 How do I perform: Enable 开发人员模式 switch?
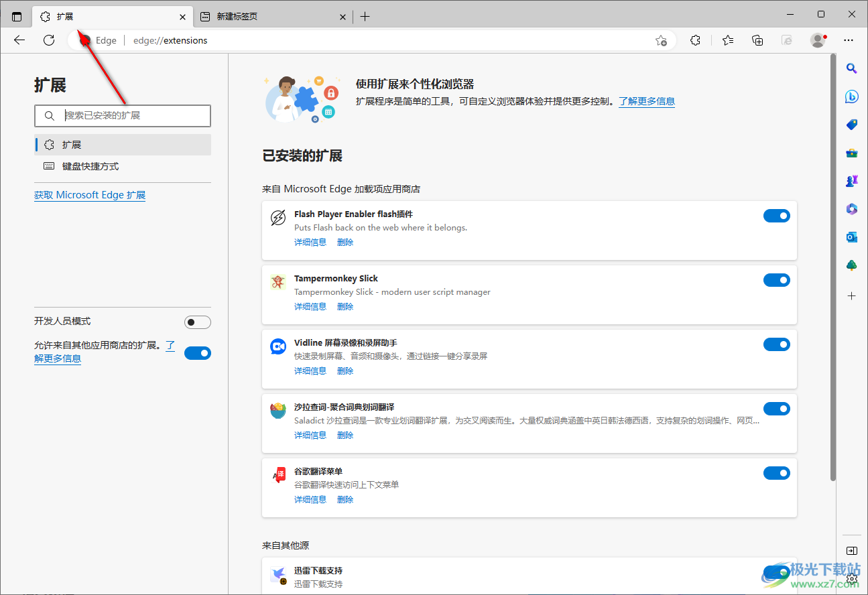[198, 322]
